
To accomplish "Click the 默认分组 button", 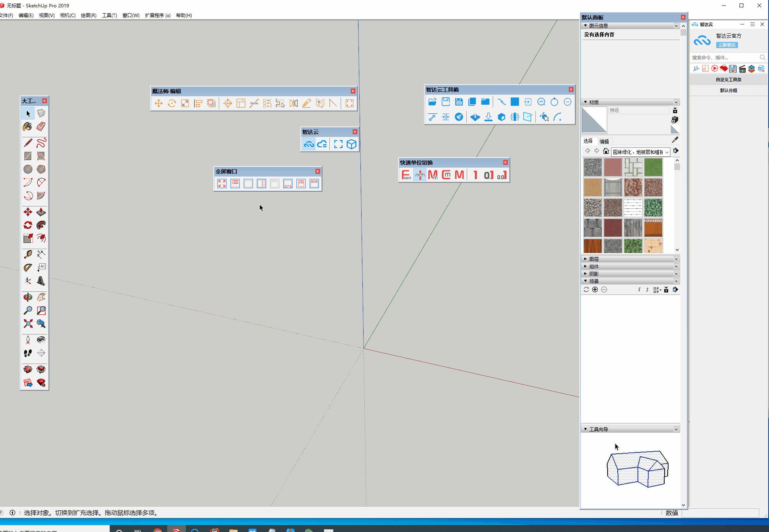I will [x=728, y=90].
